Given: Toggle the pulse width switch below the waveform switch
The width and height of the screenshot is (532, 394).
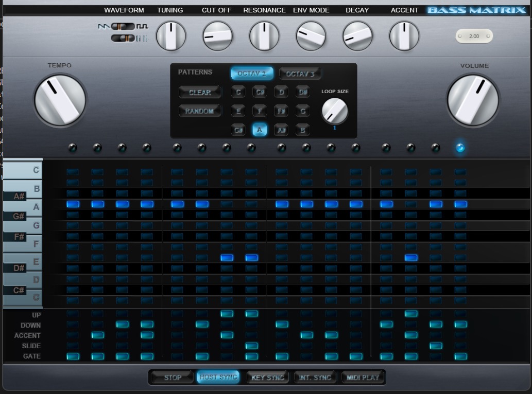Looking at the screenshot, I should (x=123, y=38).
